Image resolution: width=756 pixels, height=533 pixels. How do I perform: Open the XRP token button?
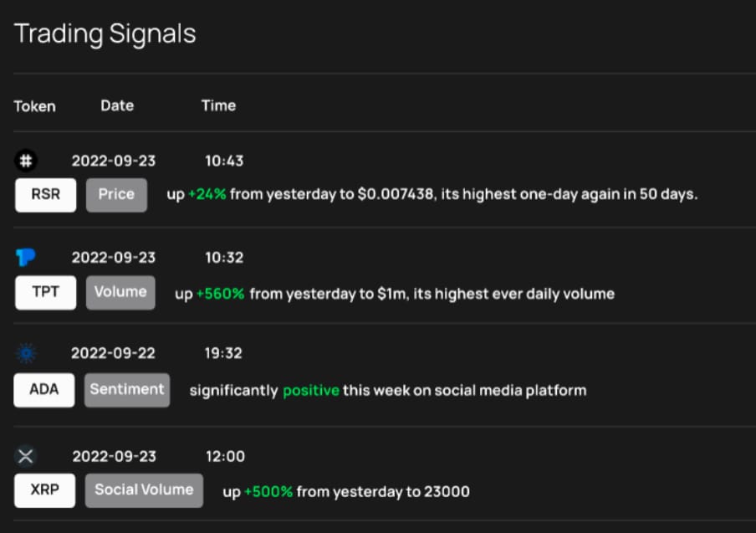pos(44,490)
